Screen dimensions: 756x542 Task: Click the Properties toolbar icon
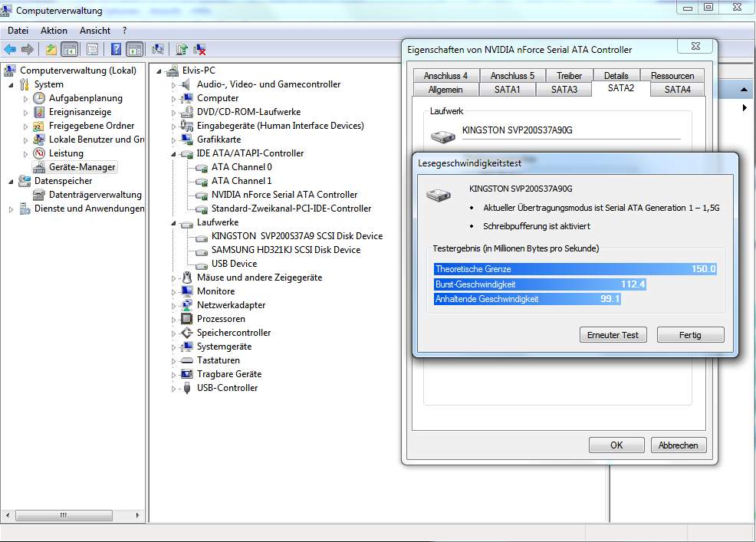(x=93, y=49)
